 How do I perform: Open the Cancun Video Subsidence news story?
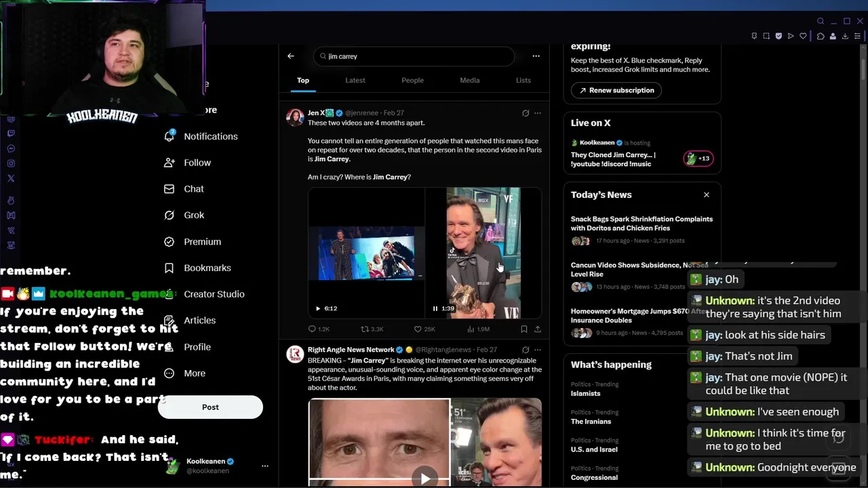tap(642, 277)
